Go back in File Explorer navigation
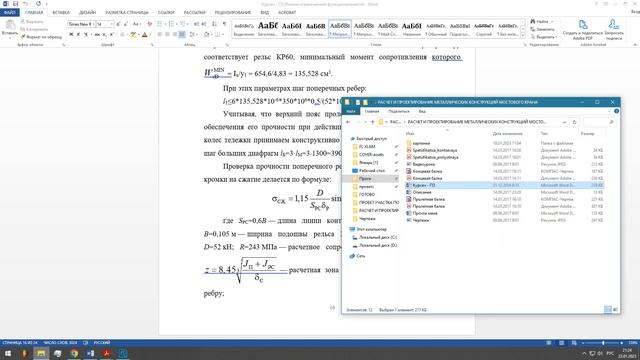 (x=348, y=122)
